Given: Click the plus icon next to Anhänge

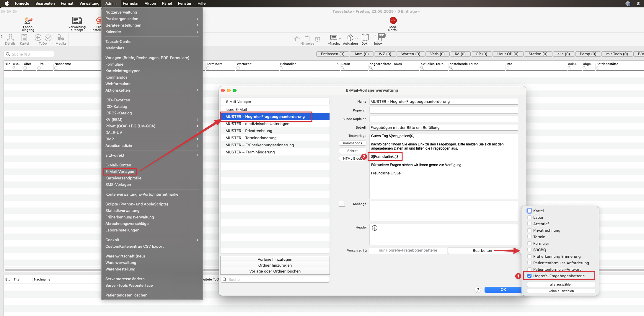Looking at the screenshot, I should (342, 204).
